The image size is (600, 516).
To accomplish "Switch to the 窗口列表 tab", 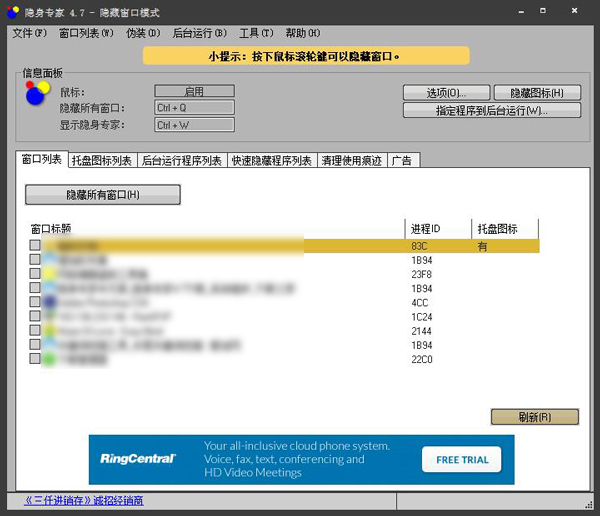I will 42,159.
